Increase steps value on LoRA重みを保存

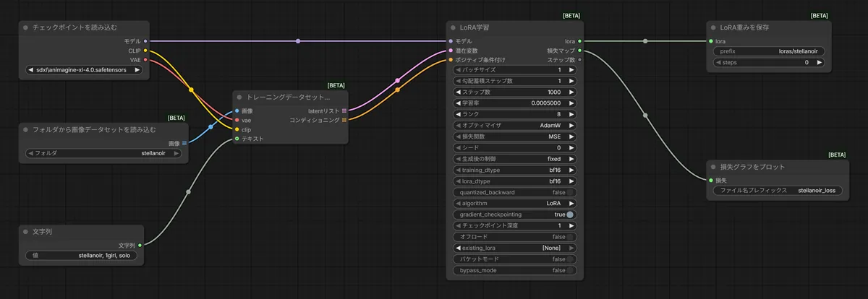819,63
